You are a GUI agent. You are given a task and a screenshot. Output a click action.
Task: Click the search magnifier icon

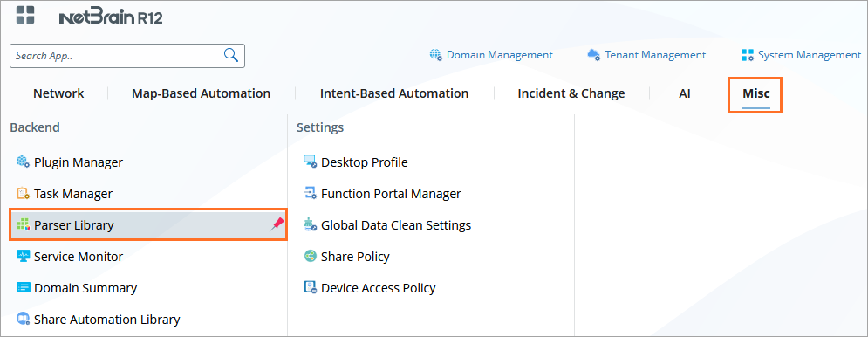click(231, 55)
